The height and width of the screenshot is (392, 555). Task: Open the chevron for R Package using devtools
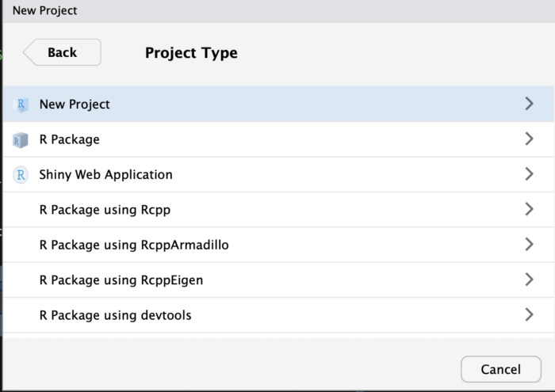529,314
